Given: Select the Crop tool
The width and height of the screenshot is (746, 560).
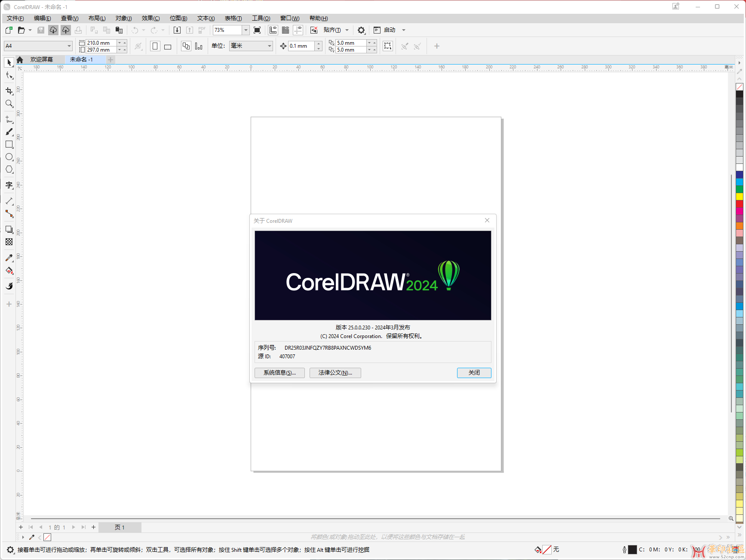Looking at the screenshot, I should [9, 91].
